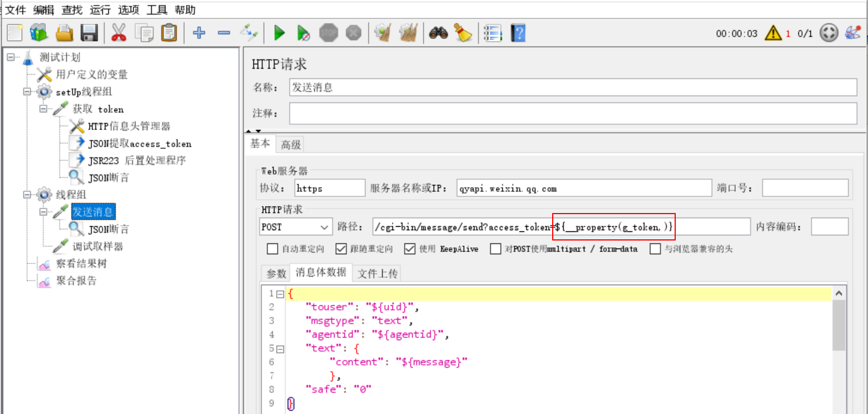Collapse the 线程组 tree node
Viewport: 868px width, 414px height.
click(27, 195)
